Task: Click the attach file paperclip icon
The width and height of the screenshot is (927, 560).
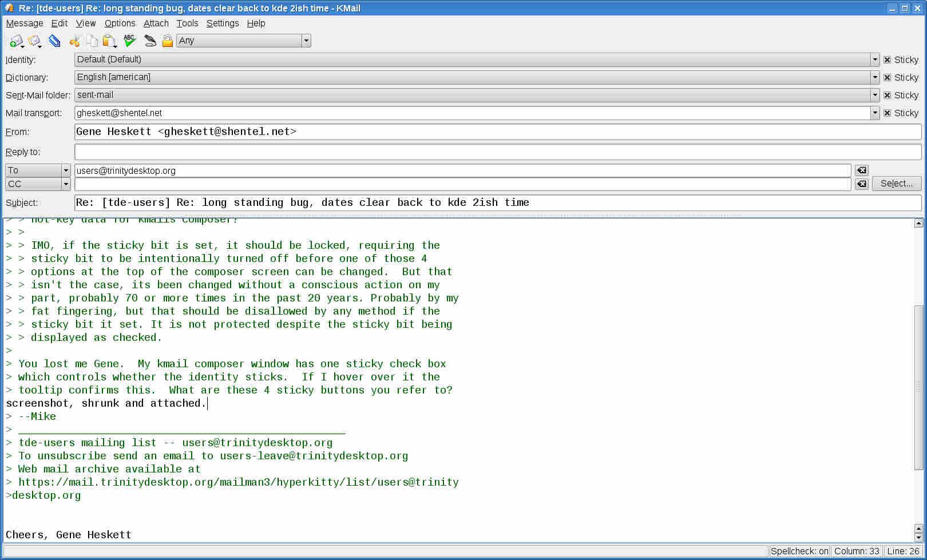Action: click(54, 41)
